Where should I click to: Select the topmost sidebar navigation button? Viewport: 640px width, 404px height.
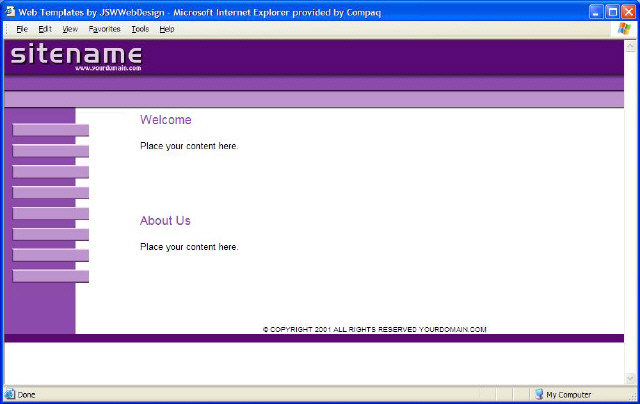click(x=50, y=130)
